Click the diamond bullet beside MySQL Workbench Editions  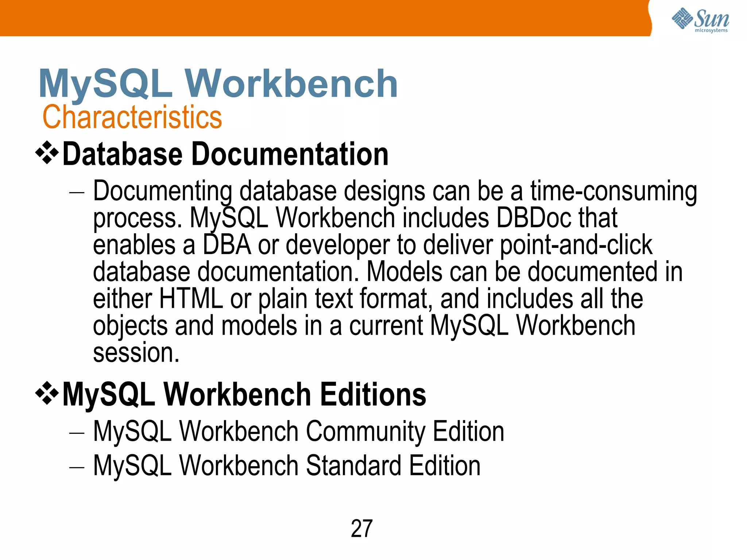point(47,394)
